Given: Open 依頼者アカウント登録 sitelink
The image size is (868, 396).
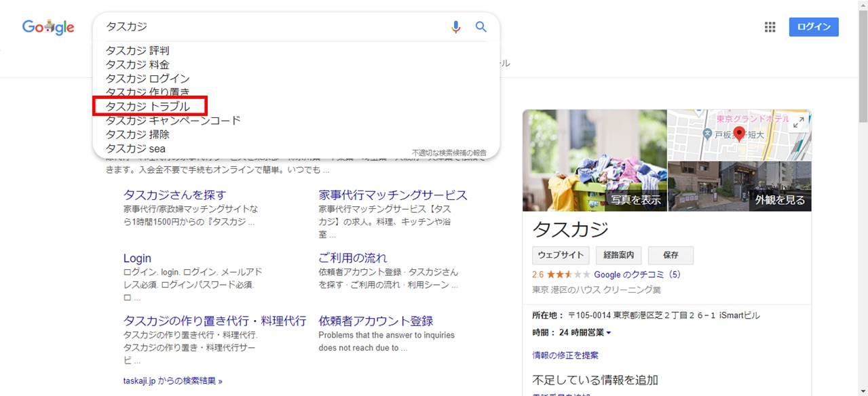Looking at the screenshot, I should [376, 321].
